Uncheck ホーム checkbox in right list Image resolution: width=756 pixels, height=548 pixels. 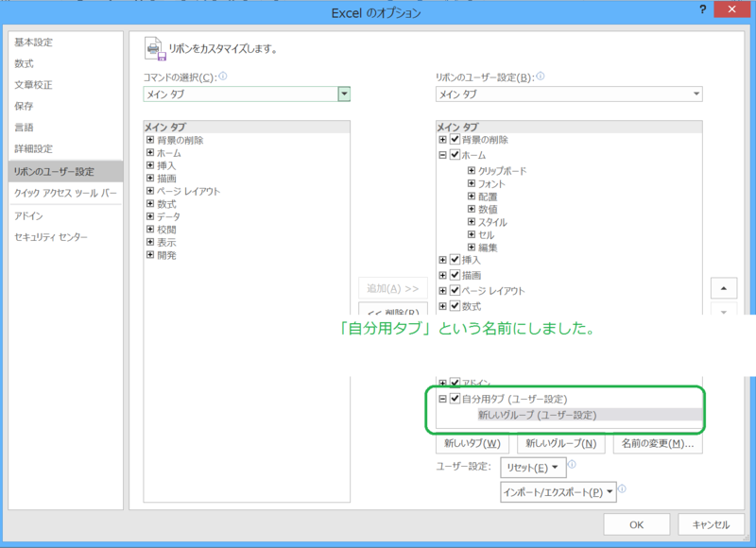pyautogui.click(x=455, y=155)
